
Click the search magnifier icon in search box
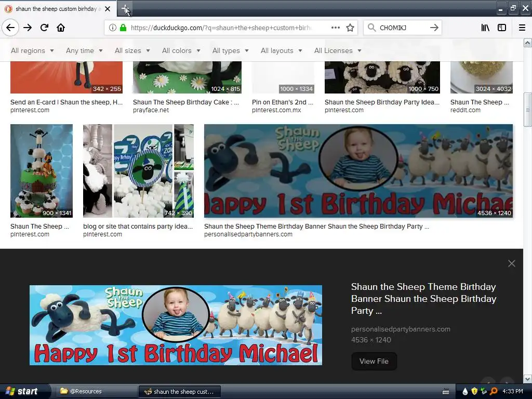point(371,28)
